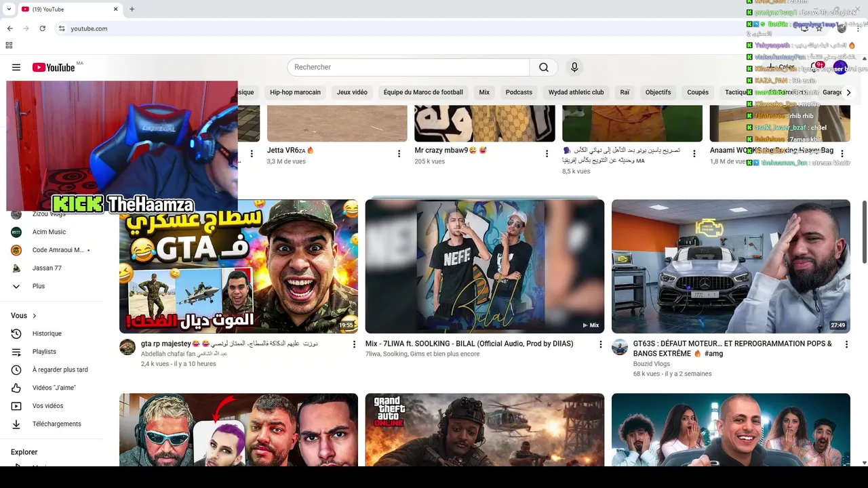Open options menu for 7LIWA Mix

click(x=599, y=344)
